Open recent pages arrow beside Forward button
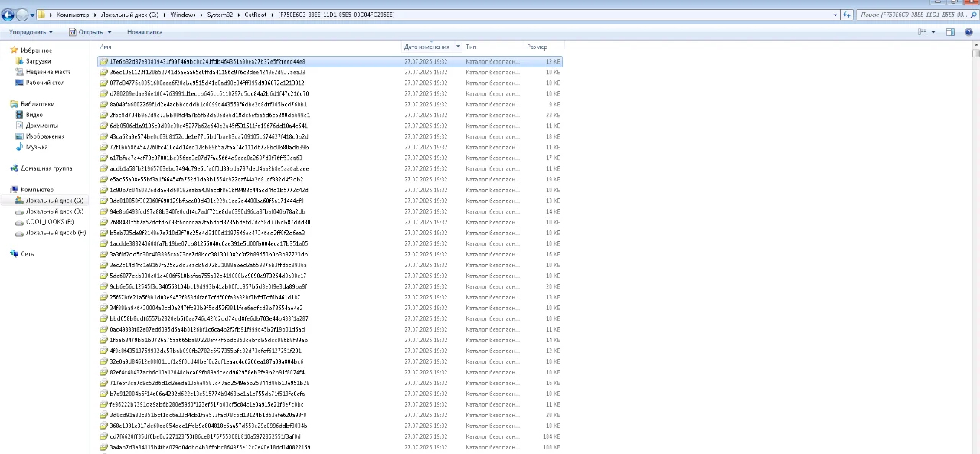 [31, 15]
